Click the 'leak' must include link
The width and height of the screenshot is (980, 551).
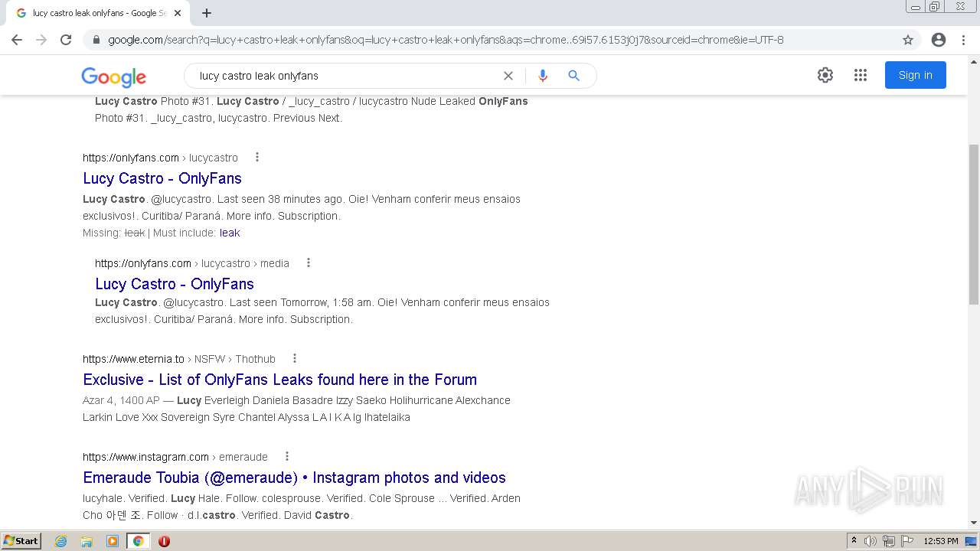(230, 233)
